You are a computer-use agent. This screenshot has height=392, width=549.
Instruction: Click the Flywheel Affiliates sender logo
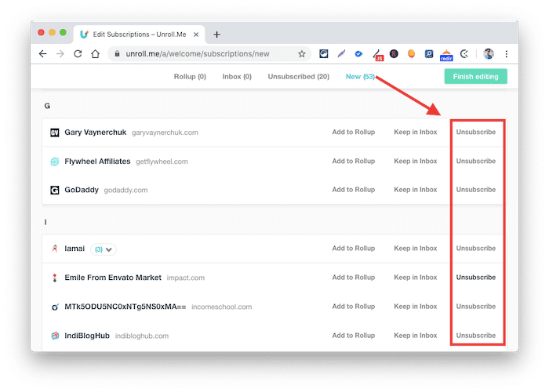tap(55, 162)
